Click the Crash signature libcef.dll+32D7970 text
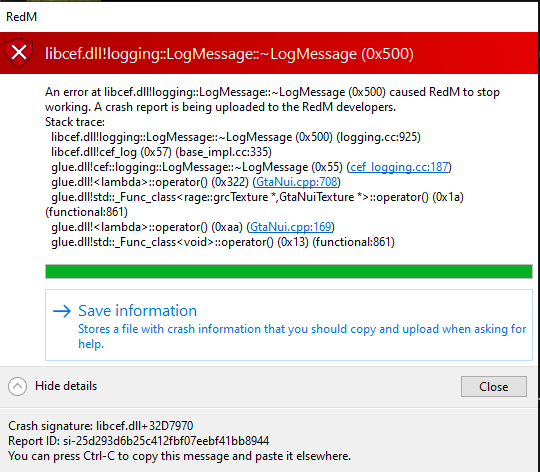This screenshot has width=540, height=472. point(101,426)
